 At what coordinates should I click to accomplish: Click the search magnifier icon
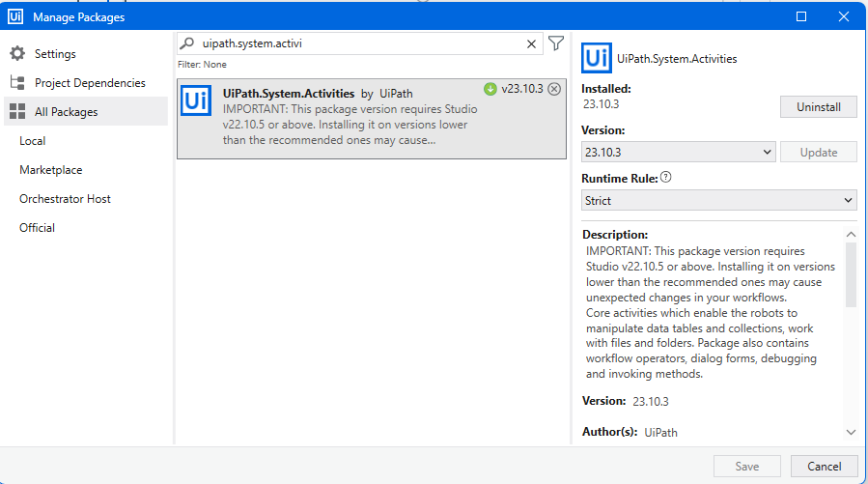tap(187, 43)
